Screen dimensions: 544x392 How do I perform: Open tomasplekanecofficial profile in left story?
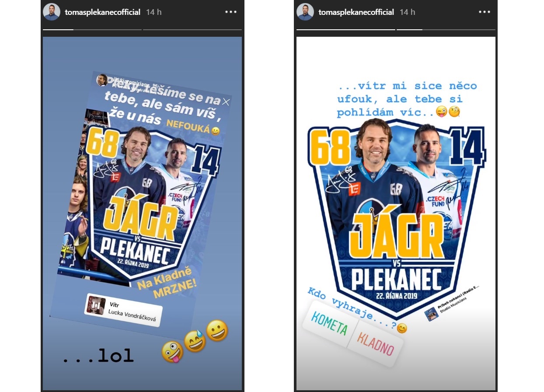coord(102,12)
